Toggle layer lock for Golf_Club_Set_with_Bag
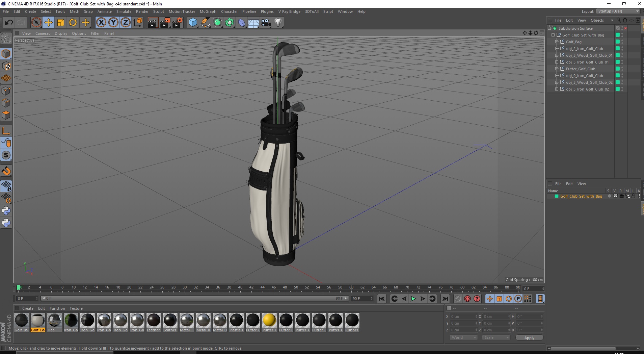Screen dimensions: 644x354 tap(633, 196)
